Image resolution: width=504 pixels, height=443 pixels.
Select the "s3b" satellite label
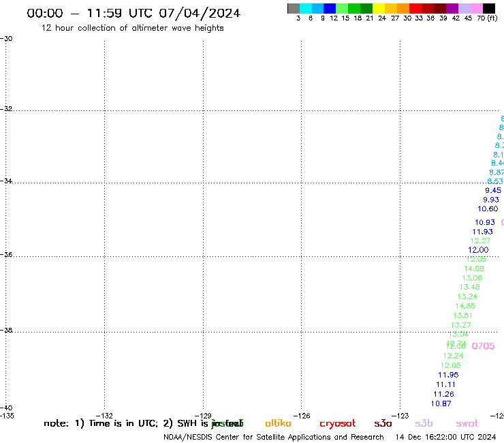(424, 423)
